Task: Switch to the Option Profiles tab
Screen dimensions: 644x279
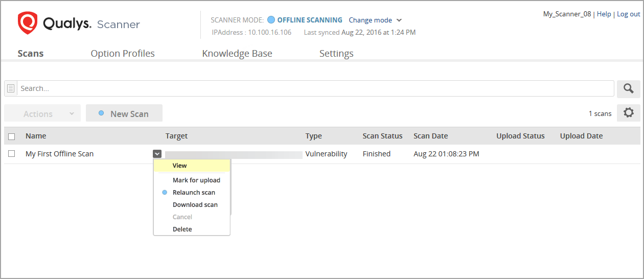Action: click(x=123, y=53)
